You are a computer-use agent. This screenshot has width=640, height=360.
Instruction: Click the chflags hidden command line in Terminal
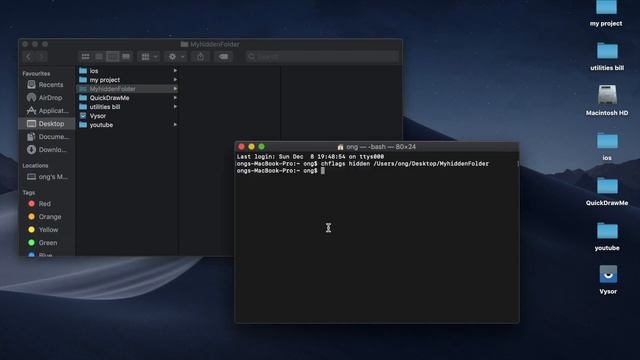click(363, 164)
